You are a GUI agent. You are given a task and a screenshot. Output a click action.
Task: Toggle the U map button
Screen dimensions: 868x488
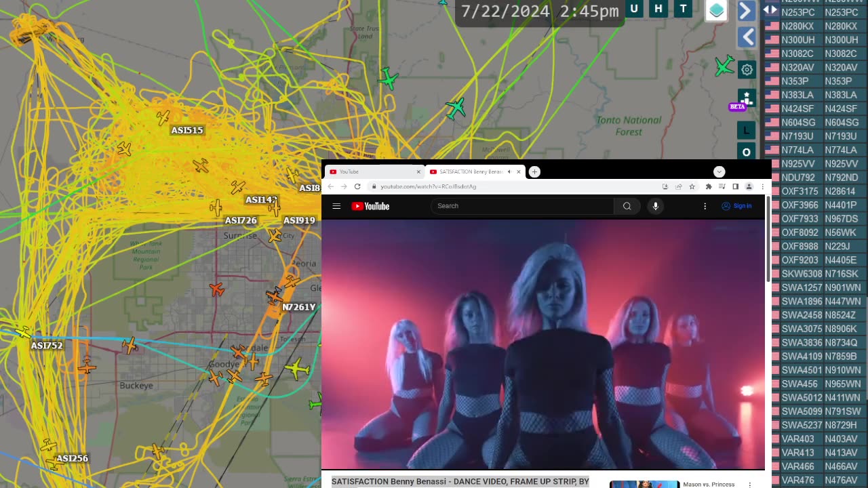point(634,8)
